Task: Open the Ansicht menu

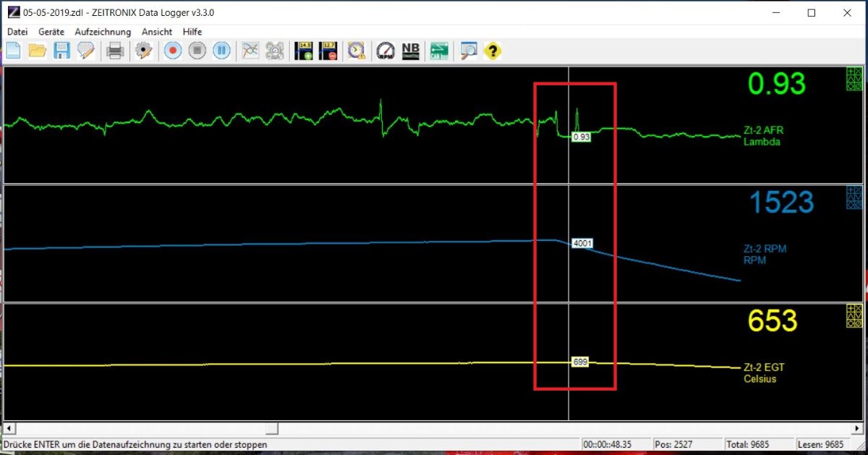Action: pyautogui.click(x=157, y=32)
